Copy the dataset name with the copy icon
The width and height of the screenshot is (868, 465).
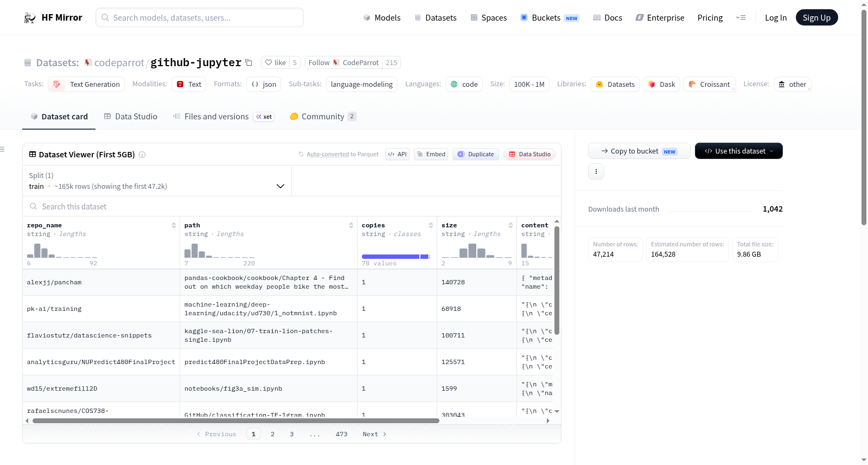248,62
